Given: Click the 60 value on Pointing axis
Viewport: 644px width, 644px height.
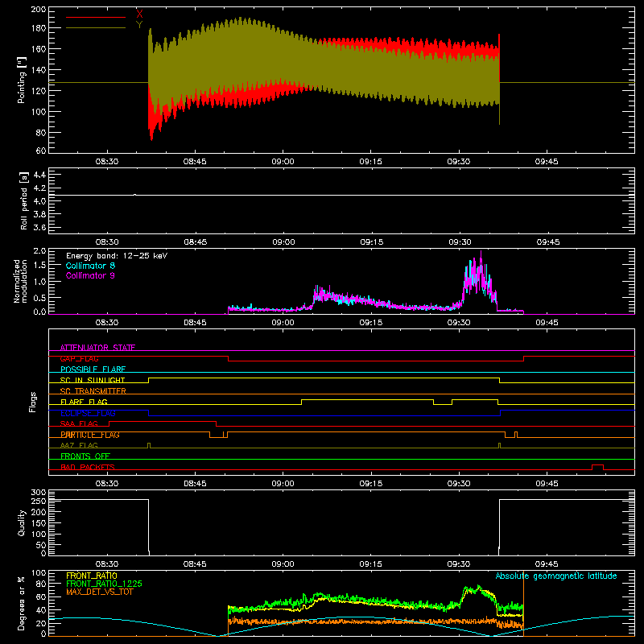Looking at the screenshot, I should [x=41, y=151].
